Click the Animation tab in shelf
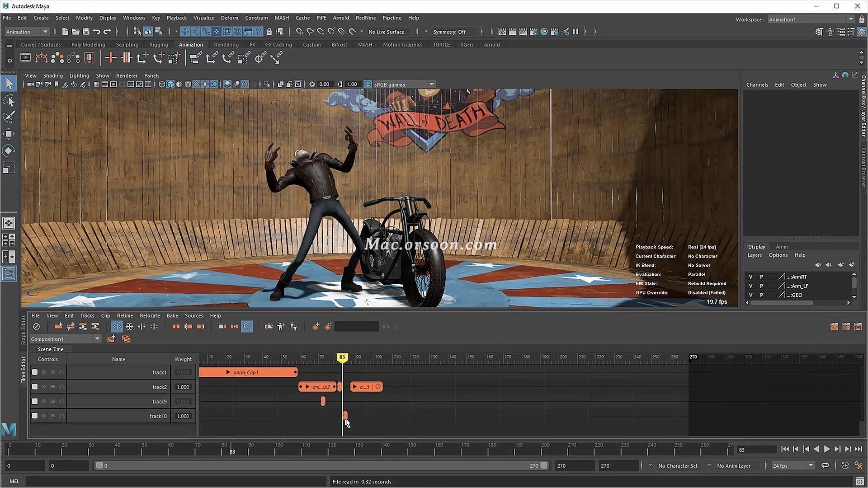Viewport: 868px width, 488px height. (x=191, y=44)
